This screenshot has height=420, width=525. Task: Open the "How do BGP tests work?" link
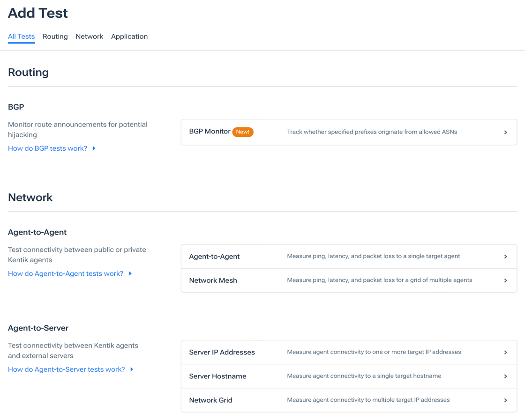[x=47, y=148]
